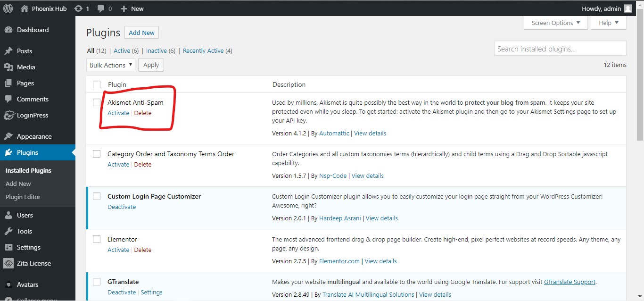Click the Apply bulk action button
This screenshot has width=644, height=301.
[x=151, y=65]
